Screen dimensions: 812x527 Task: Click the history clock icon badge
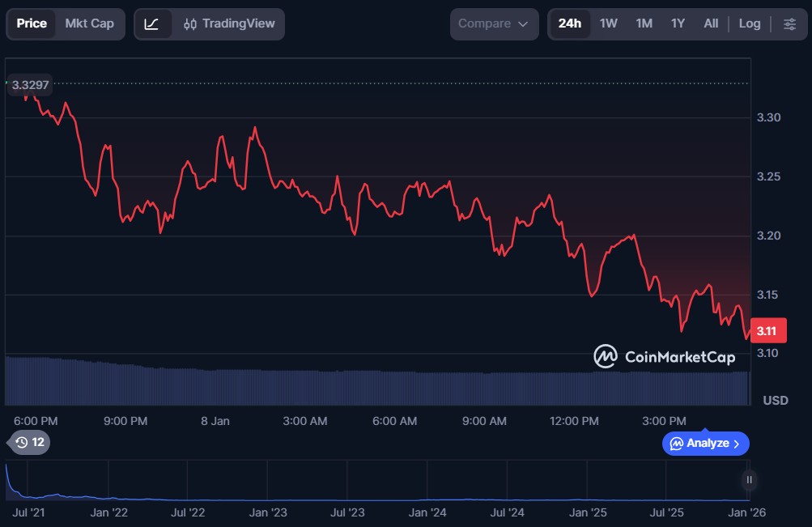click(x=29, y=442)
